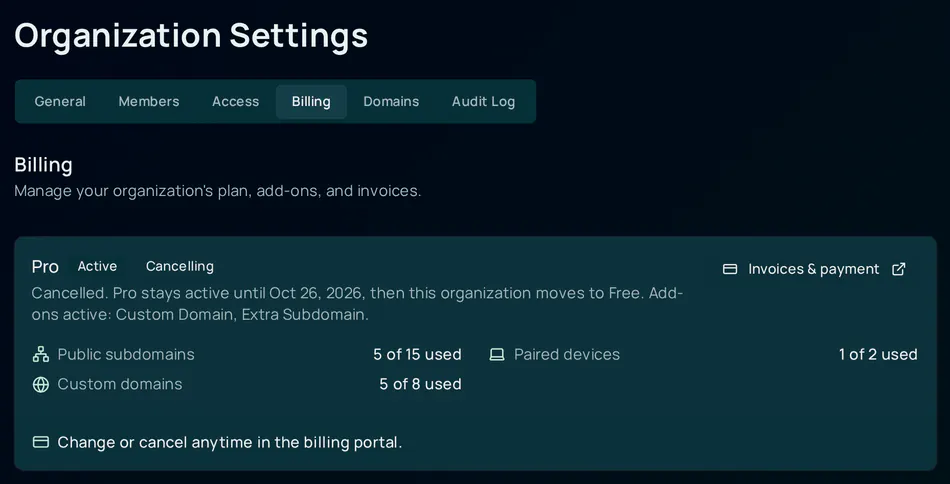Click the Public subdomains label
Image resolution: width=950 pixels, height=484 pixels.
click(x=126, y=354)
